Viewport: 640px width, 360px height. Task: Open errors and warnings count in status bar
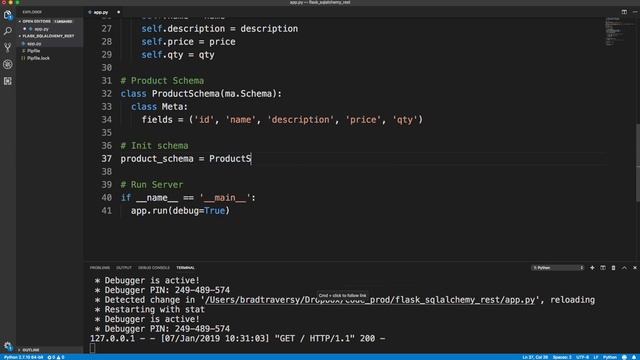56,357
